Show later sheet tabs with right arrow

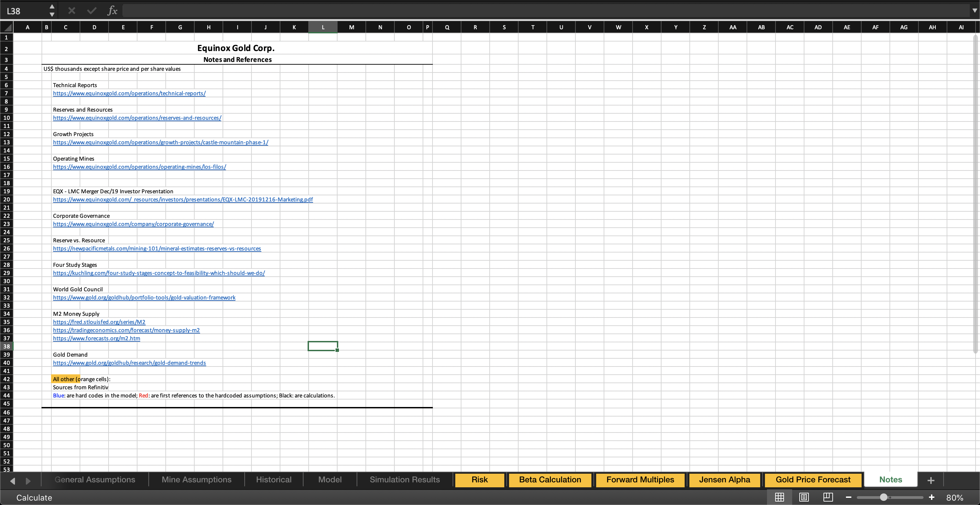click(28, 480)
